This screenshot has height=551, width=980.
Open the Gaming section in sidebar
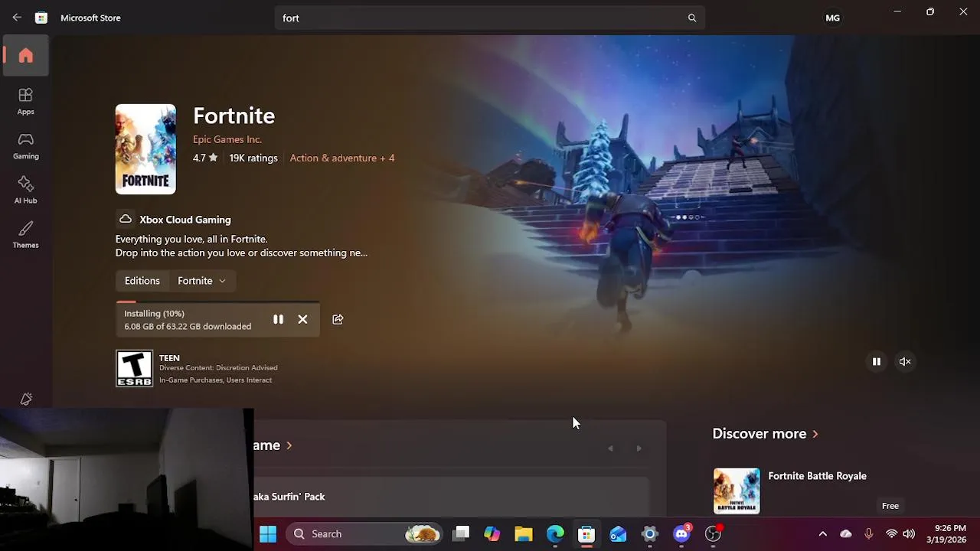26,145
